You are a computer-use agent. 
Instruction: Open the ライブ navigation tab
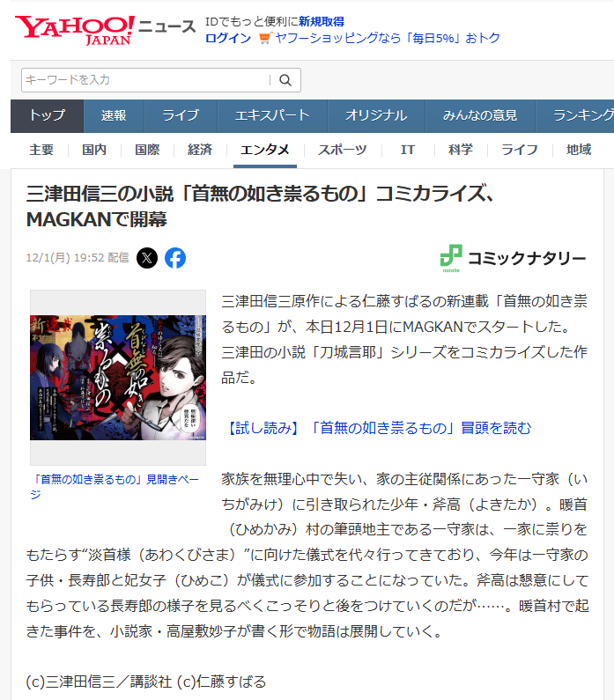click(x=181, y=116)
